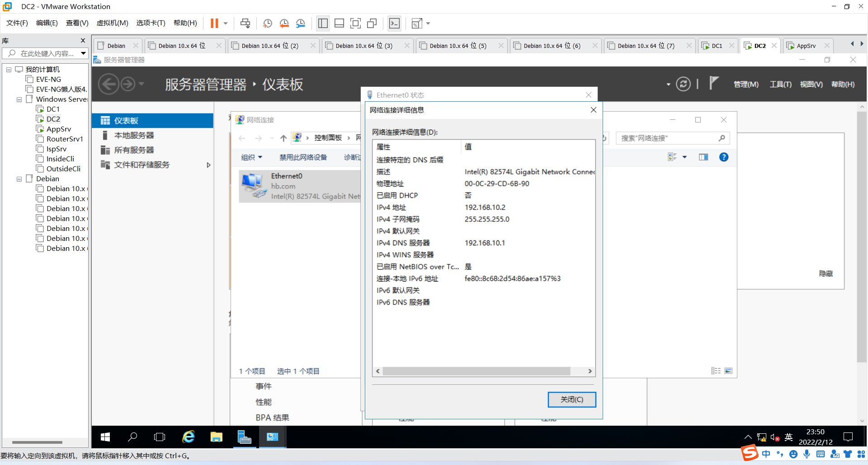Open the guest notification center icon
Image resolution: width=868 pixels, height=465 pixels.
coord(848,437)
